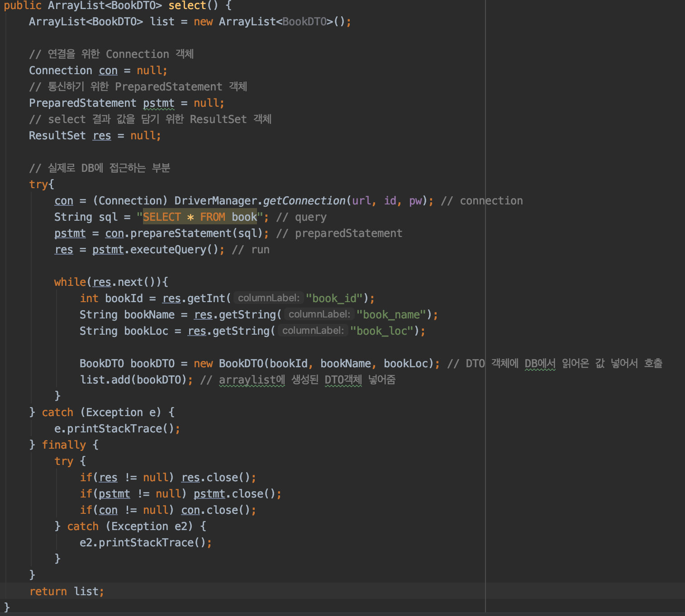
Task: Click the return list statement
Action: click(66, 591)
